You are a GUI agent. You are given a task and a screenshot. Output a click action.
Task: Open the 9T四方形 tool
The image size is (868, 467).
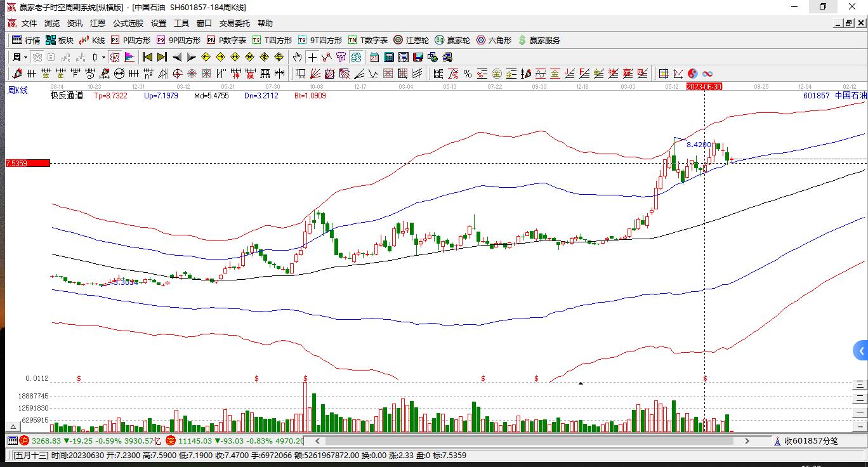pyautogui.click(x=320, y=40)
